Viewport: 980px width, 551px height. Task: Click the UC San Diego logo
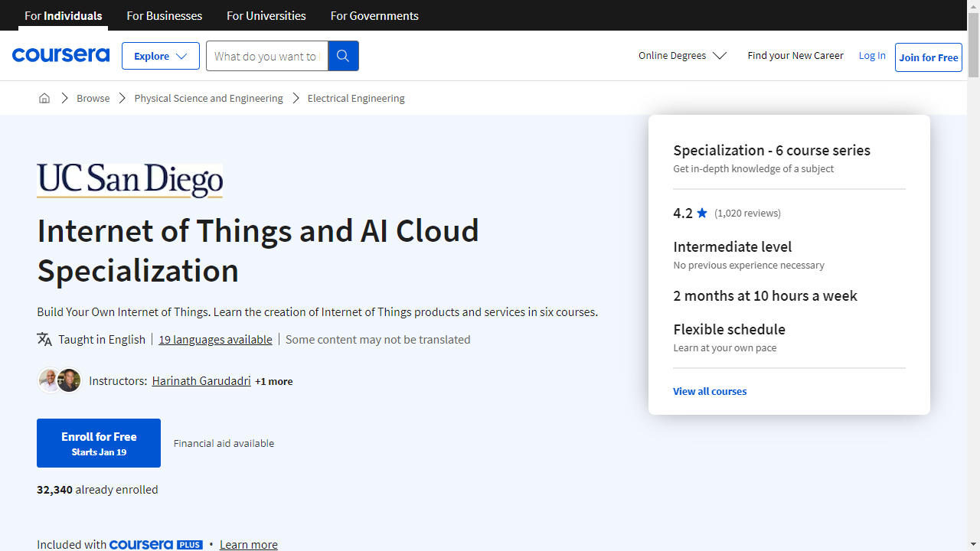pos(130,181)
